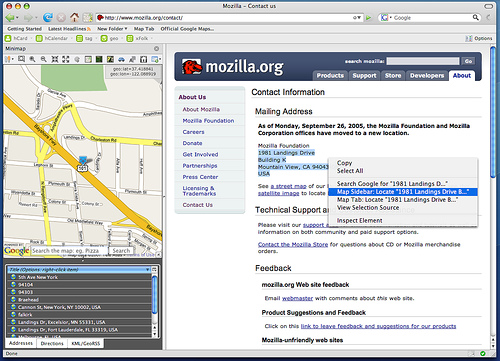This screenshot has height=361, width=500.
Task: Open the Back button history dropdown arrow
Action: (x=17, y=18)
